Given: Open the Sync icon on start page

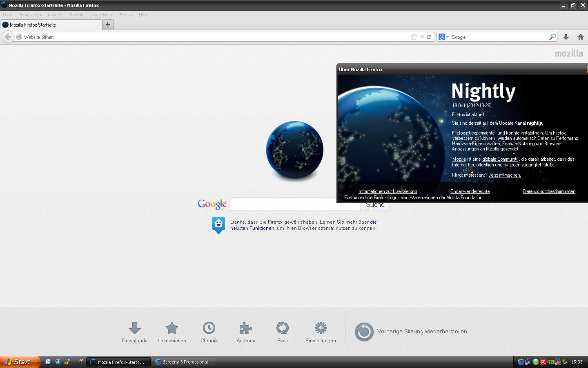Looking at the screenshot, I should click(x=283, y=328).
